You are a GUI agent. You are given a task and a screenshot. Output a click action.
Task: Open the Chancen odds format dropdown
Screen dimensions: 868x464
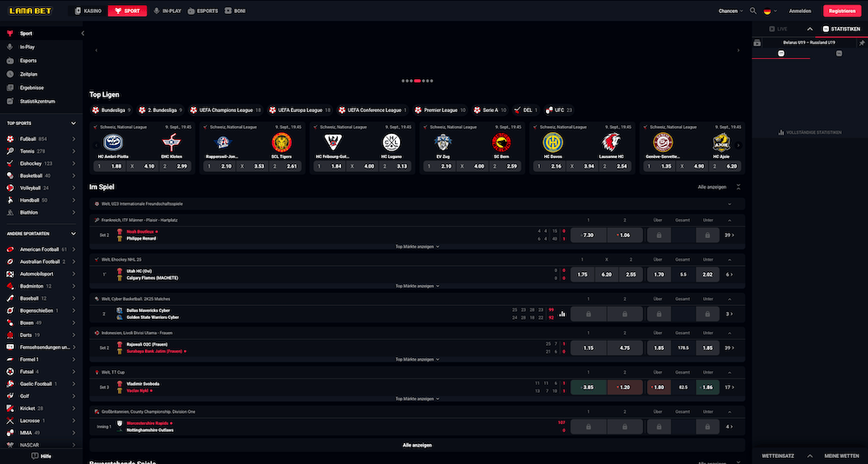pos(731,11)
